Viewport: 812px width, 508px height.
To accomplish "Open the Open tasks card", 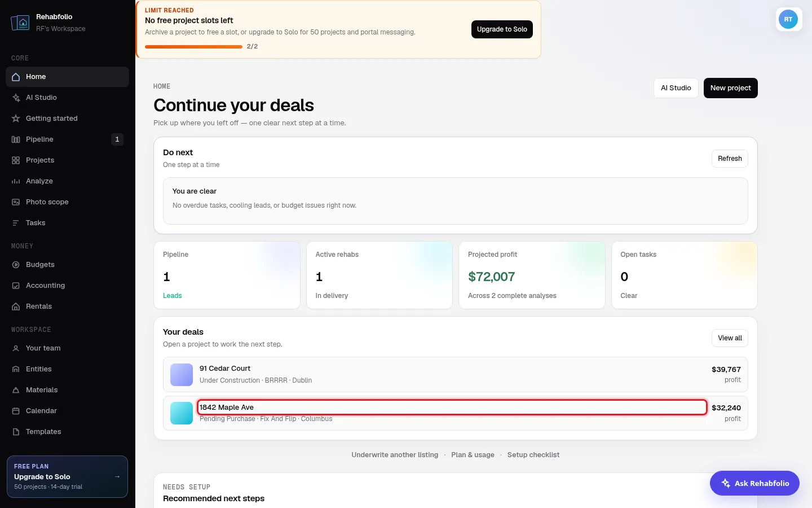I will coord(685,275).
